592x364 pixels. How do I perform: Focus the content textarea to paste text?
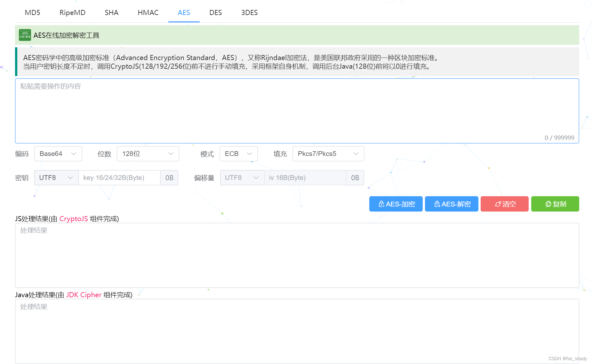pos(297,111)
